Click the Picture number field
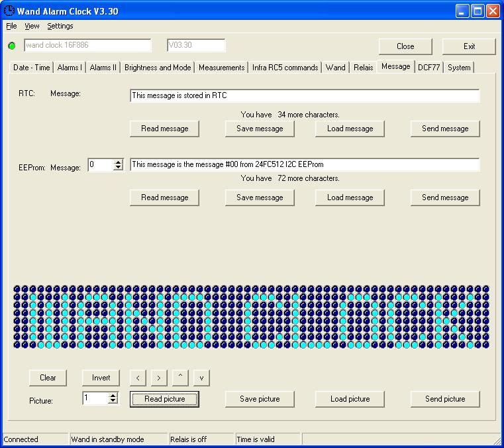 (95, 398)
